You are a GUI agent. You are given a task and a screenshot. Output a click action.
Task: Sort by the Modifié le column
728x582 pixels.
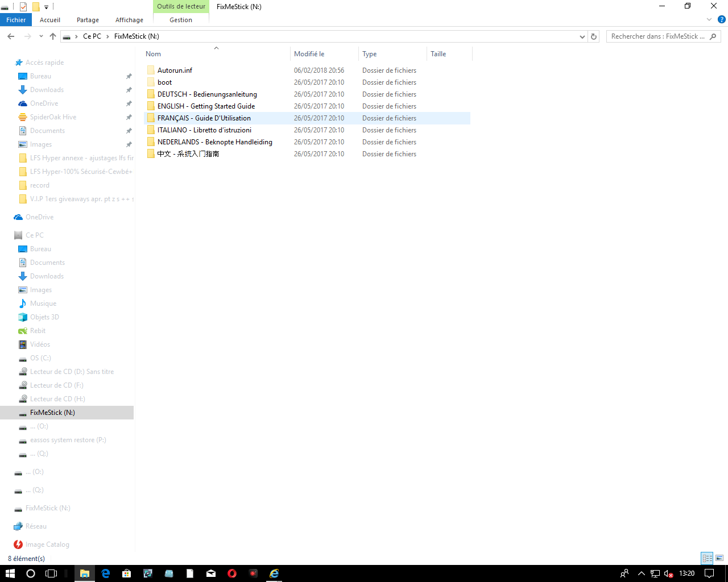coord(324,54)
